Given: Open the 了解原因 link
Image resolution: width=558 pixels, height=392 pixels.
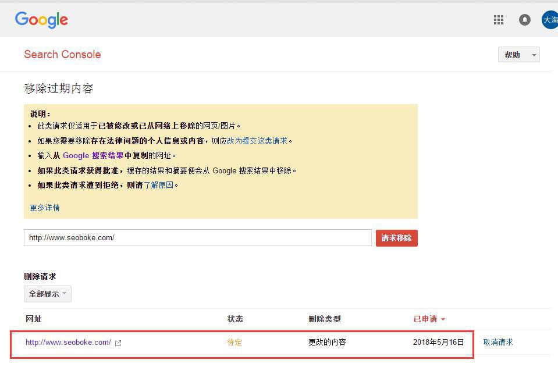Looking at the screenshot, I should point(158,185).
